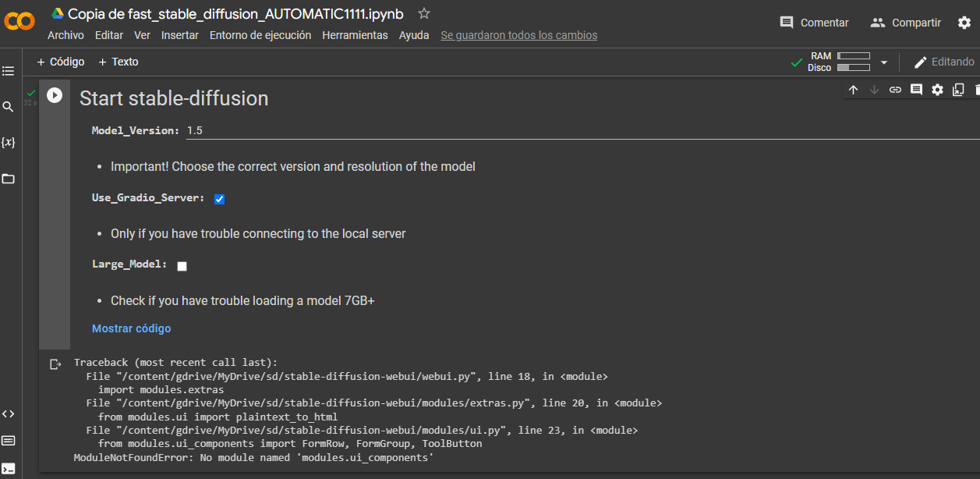This screenshot has height=479, width=980.
Task: Add a text cell with + Texto
Action: point(118,62)
